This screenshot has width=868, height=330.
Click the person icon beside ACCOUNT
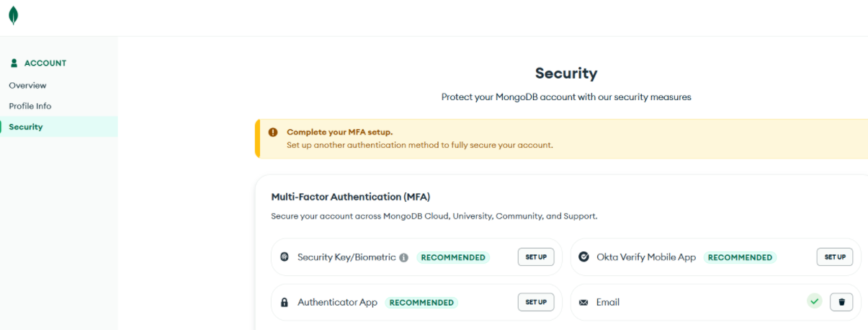point(14,63)
